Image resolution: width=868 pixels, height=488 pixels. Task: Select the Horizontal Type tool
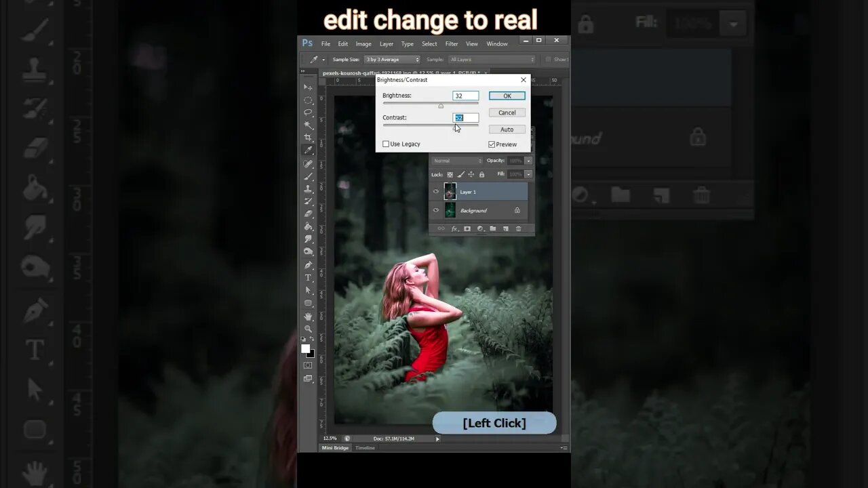click(x=308, y=277)
